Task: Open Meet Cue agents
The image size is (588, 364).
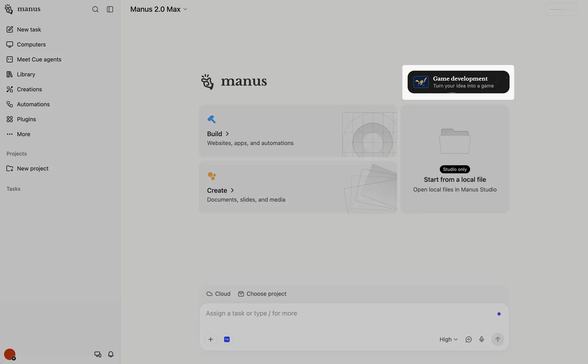Action: (x=60, y=59)
